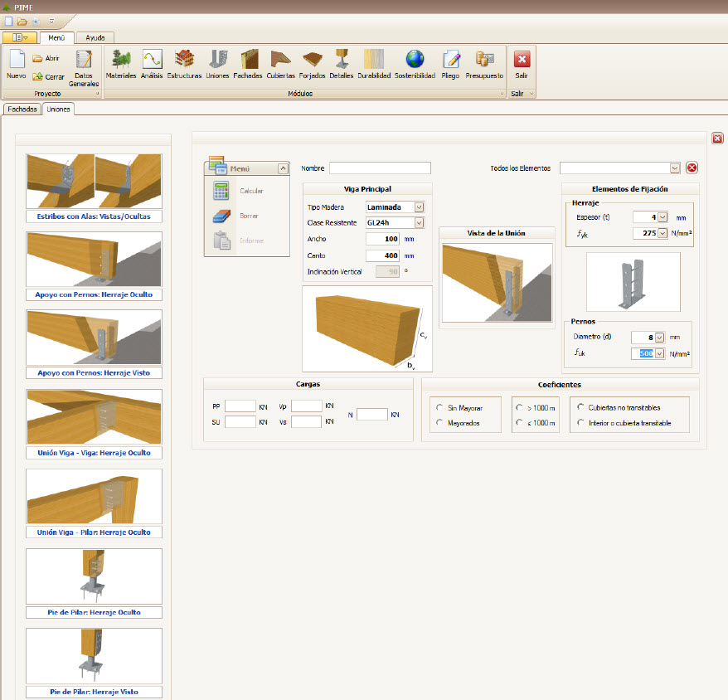The width and height of the screenshot is (728, 700).
Task: Open the Presupuesto module
Action: point(484,64)
